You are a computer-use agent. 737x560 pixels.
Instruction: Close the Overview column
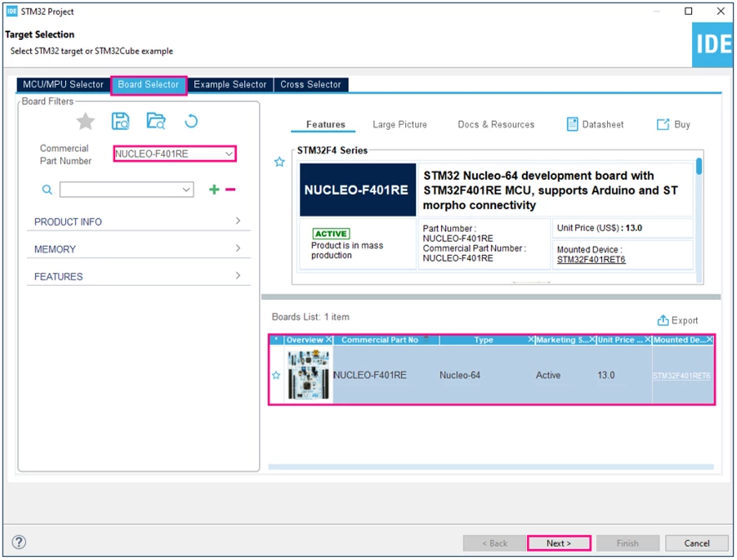(x=328, y=340)
